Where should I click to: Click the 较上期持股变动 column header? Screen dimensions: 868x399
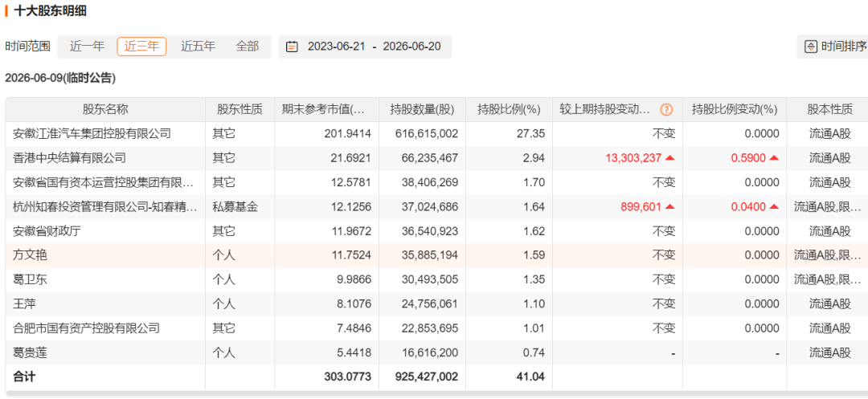[617, 109]
